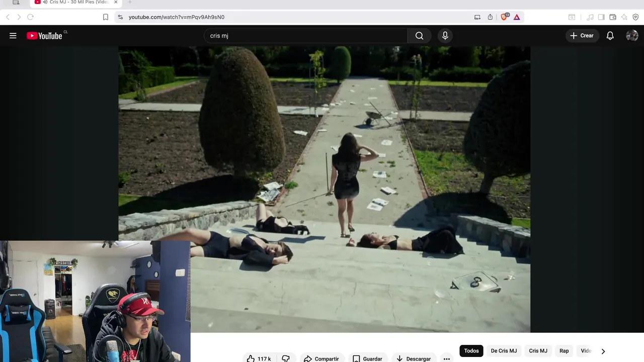Select the De Cris MJ chip
The height and width of the screenshot is (362, 644).
click(x=504, y=351)
